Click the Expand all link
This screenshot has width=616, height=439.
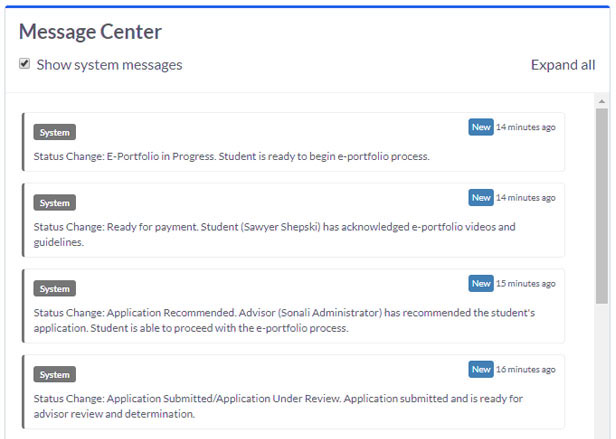click(x=563, y=65)
